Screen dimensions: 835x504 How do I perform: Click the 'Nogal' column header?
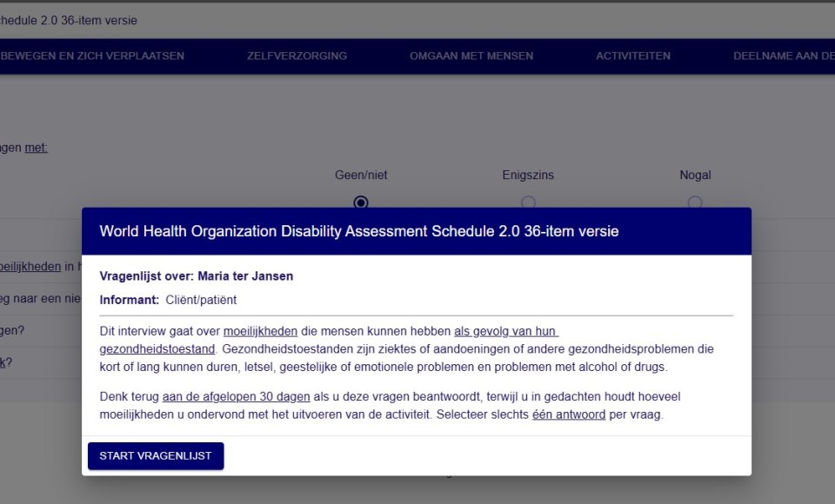(x=695, y=175)
